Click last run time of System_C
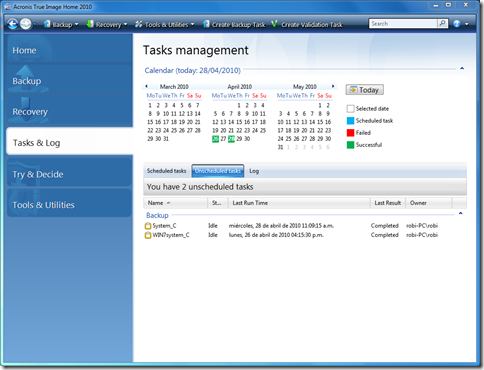 [x=281, y=226]
